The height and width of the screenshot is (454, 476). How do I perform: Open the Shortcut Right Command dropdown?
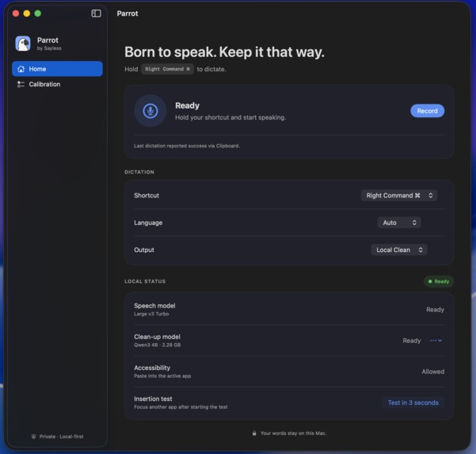pyautogui.click(x=399, y=195)
